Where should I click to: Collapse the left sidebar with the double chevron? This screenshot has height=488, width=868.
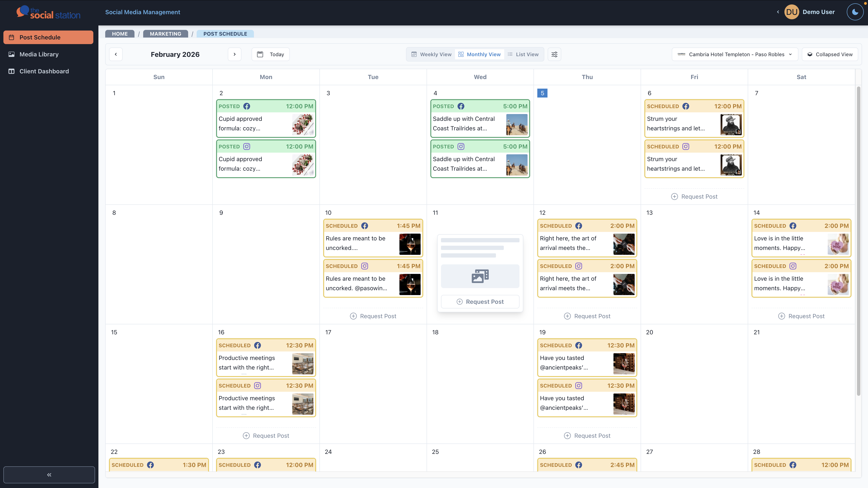pos(49,474)
